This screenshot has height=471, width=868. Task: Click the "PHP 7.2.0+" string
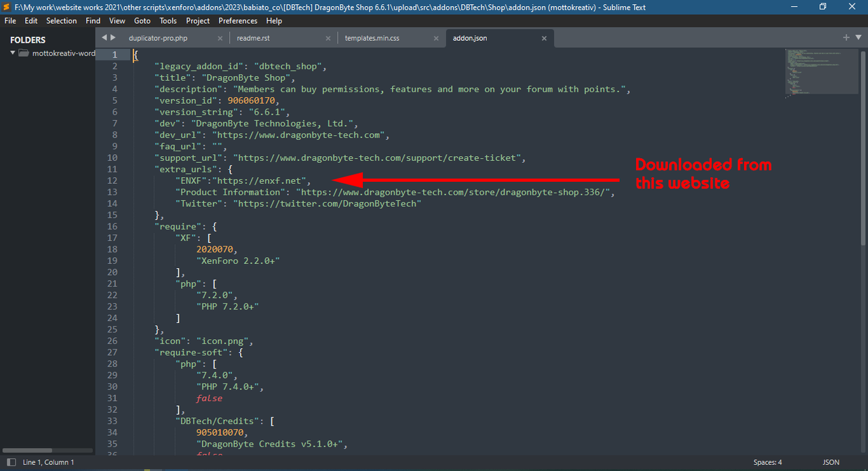pos(227,306)
